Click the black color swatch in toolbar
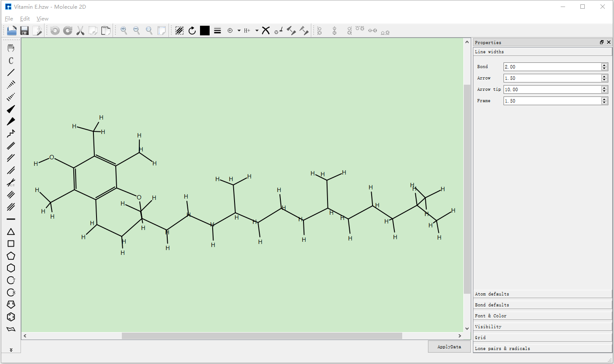The image size is (614, 364). [205, 31]
